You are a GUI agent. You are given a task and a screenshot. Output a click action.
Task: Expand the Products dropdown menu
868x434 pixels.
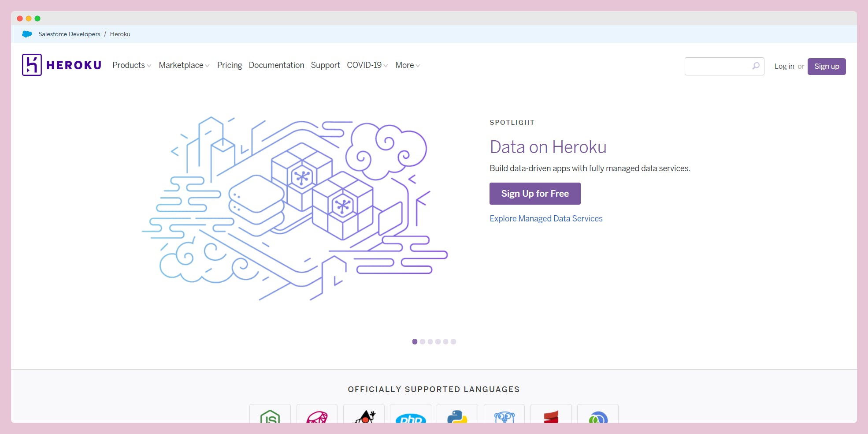132,65
